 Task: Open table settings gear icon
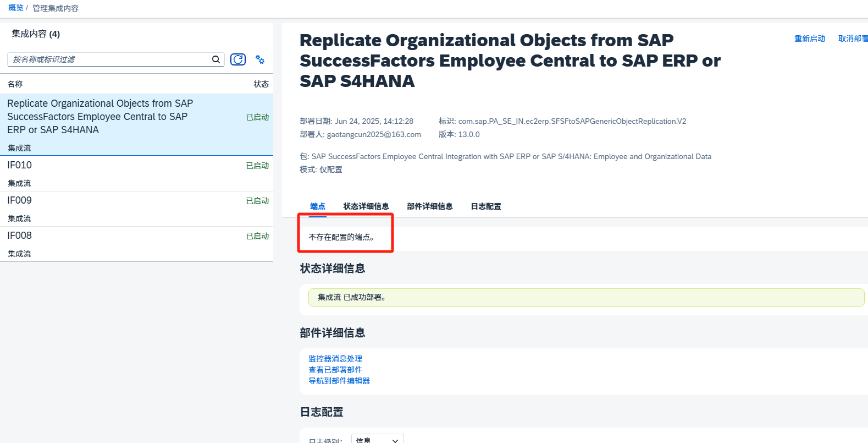(260, 59)
